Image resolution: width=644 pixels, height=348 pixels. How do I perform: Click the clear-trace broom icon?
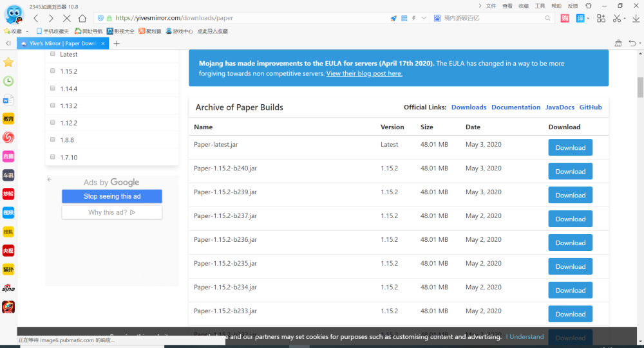pos(618,43)
